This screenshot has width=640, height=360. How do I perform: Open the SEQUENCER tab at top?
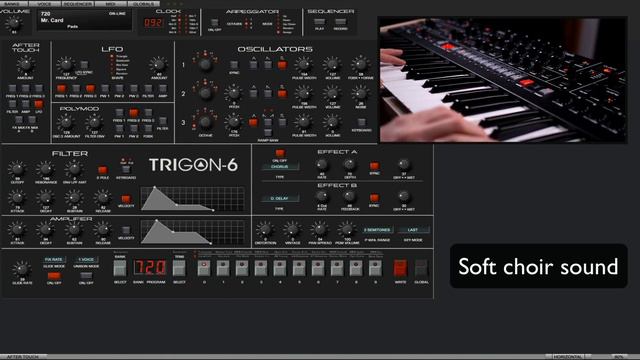pos(78,4)
